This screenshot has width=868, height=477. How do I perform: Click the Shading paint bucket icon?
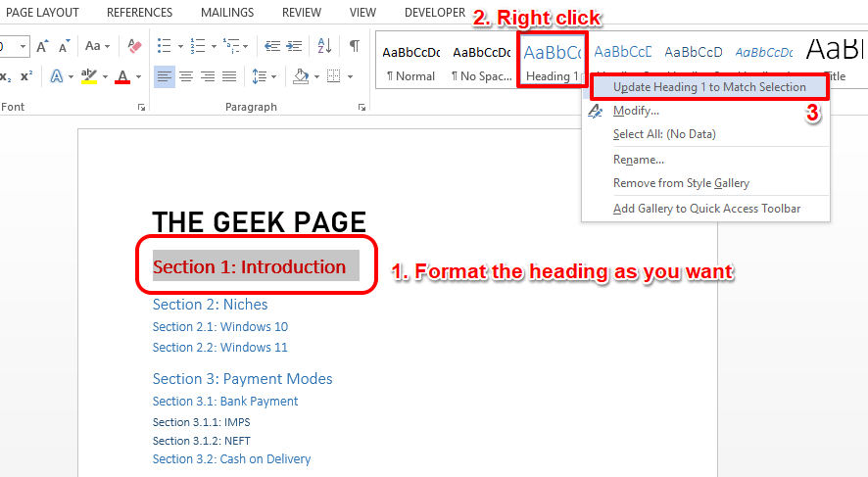coord(301,76)
